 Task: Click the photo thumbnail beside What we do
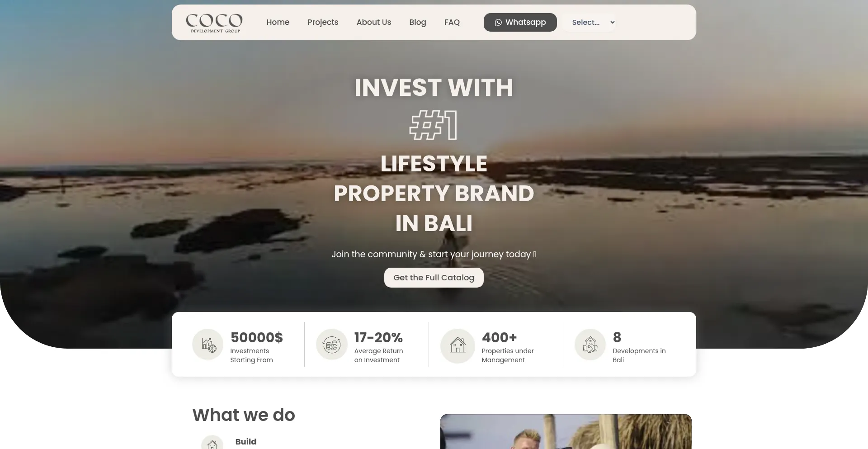tap(566, 432)
